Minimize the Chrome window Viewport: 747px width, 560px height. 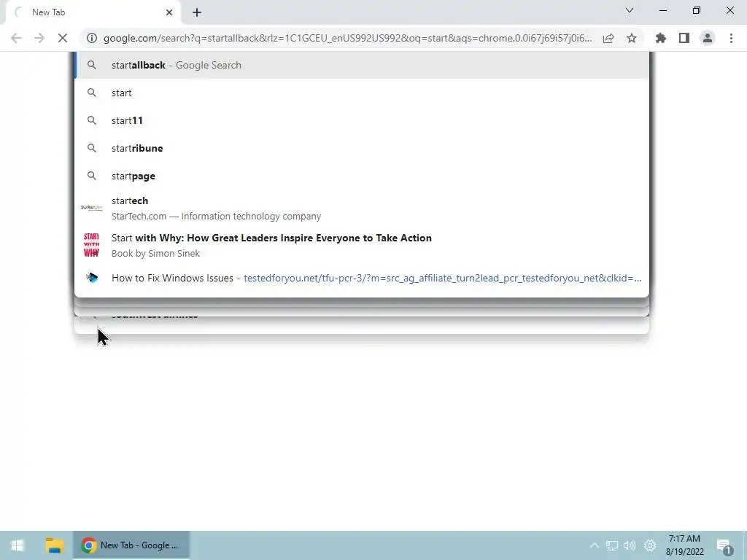coord(662,10)
